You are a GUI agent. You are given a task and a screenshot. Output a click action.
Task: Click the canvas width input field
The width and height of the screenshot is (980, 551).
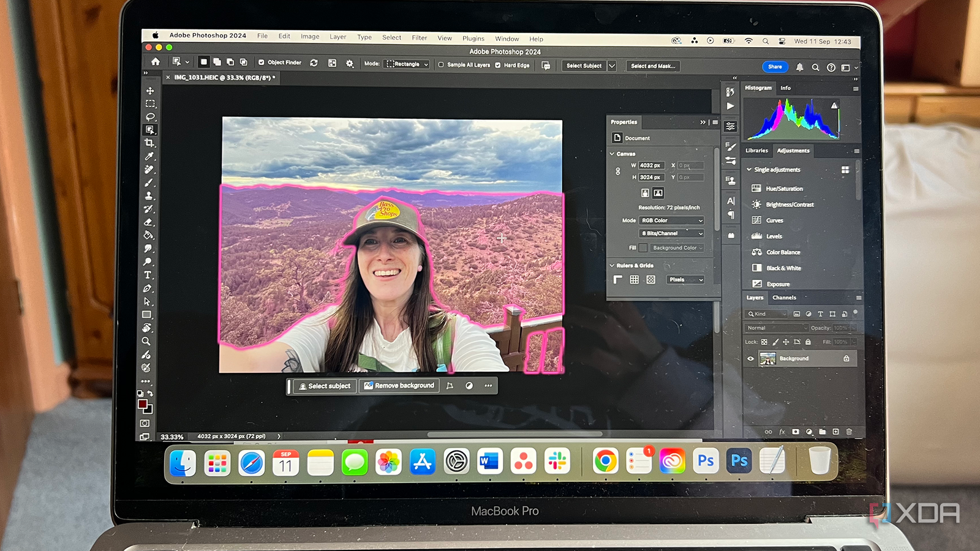pos(651,165)
